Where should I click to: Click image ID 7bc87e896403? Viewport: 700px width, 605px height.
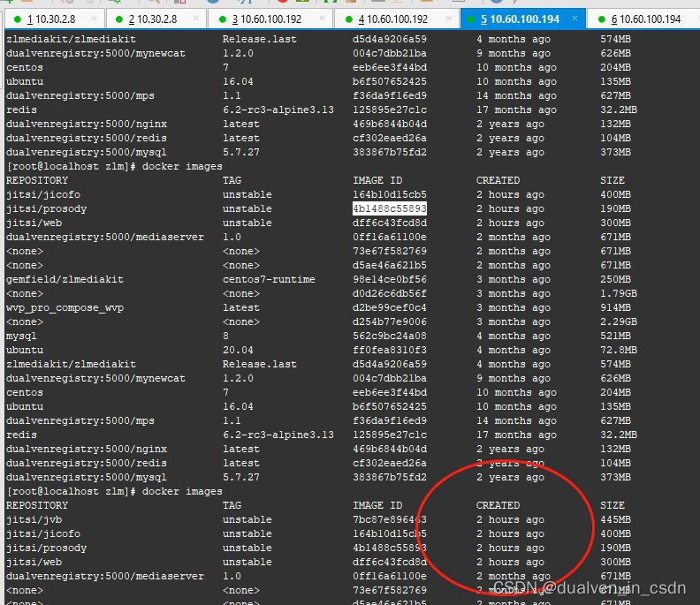click(389, 519)
